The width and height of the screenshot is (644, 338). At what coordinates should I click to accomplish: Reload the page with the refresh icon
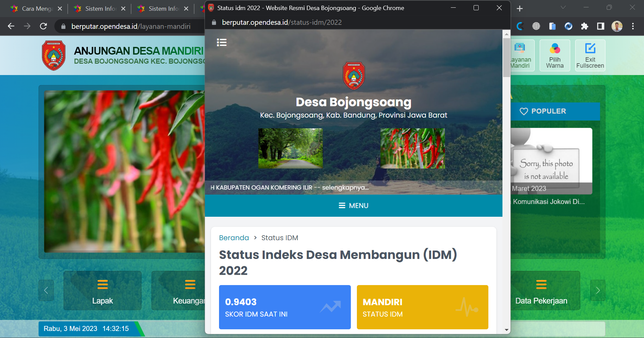tap(43, 26)
